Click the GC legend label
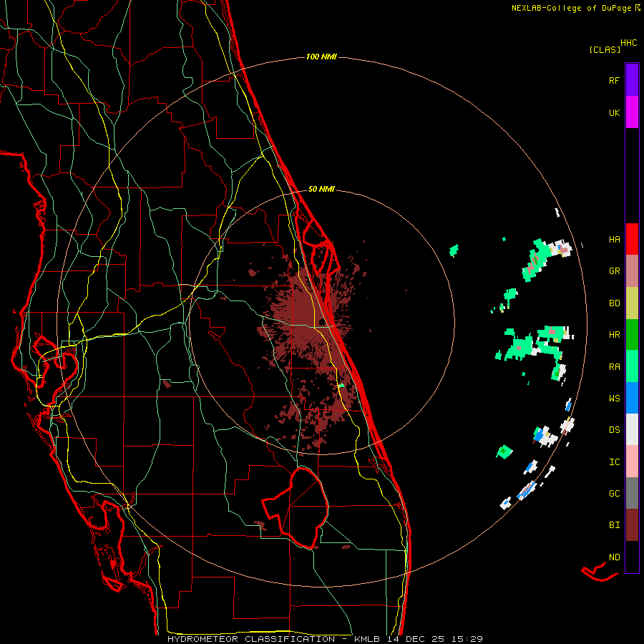644x644 pixels. 614,494
